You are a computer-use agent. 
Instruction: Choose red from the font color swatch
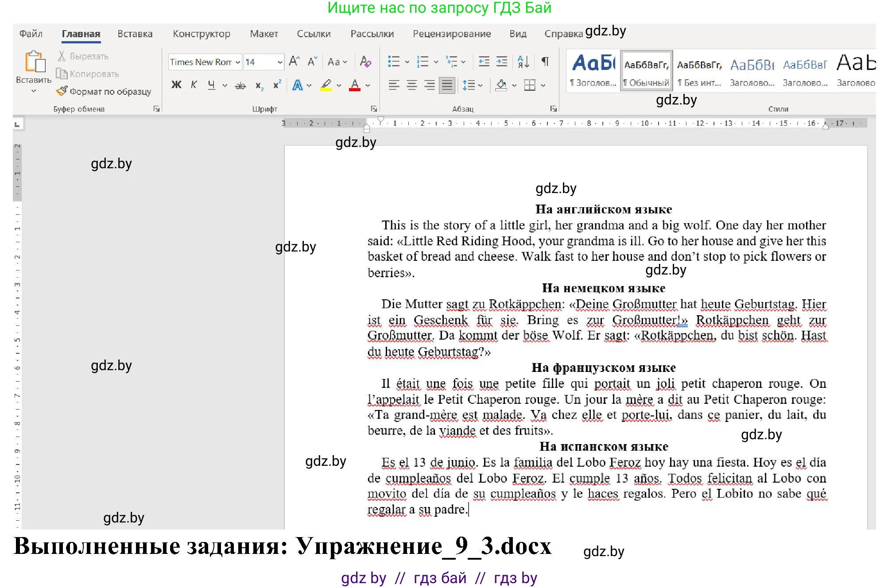[354, 85]
